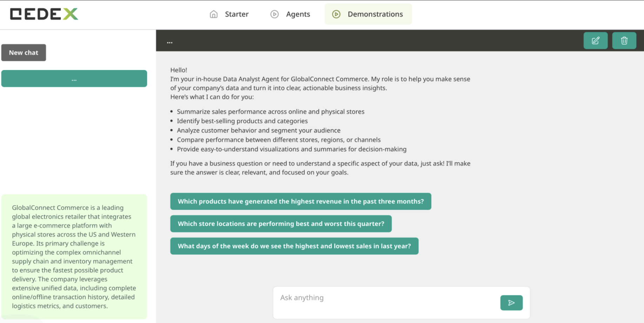Click the 'Hello!' greeting message text
The height and width of the screenshot is (323, 644).
click(x=179, y=70)
